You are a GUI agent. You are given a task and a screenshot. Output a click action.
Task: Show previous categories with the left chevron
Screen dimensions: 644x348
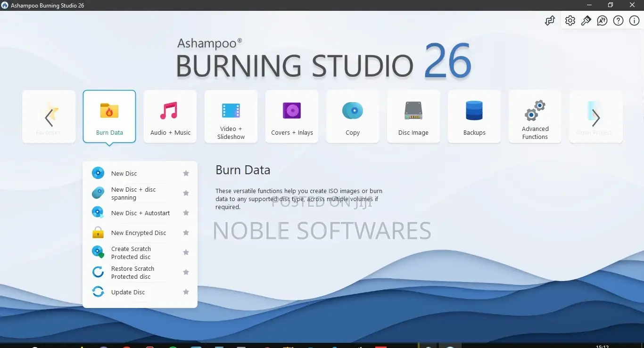coord(49,118)
